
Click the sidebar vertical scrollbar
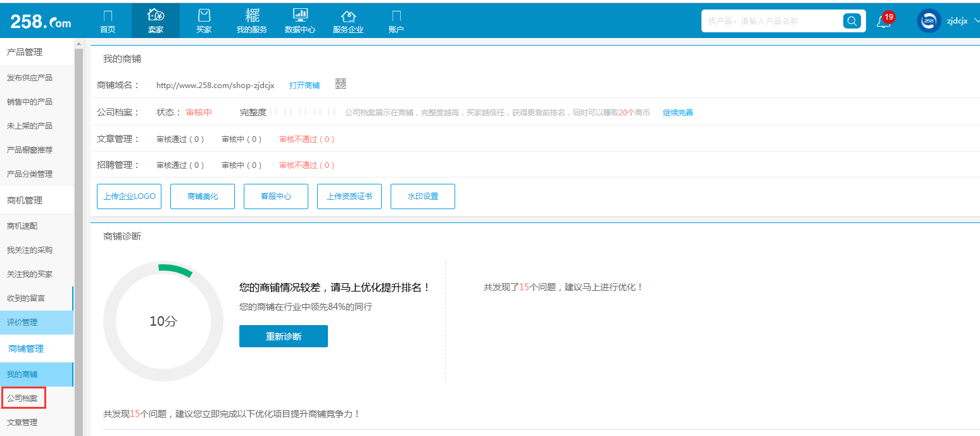[x=79, y=241]
